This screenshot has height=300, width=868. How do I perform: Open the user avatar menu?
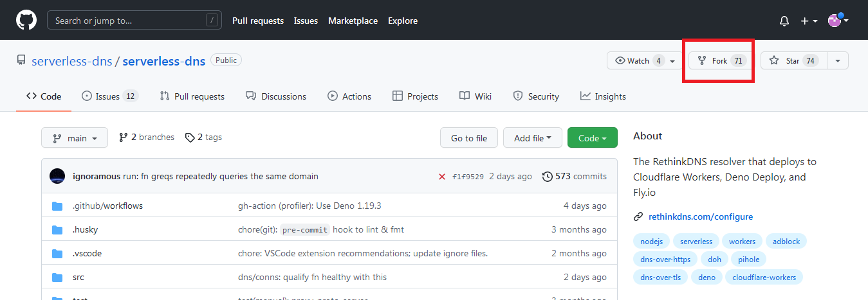(838, 20)
